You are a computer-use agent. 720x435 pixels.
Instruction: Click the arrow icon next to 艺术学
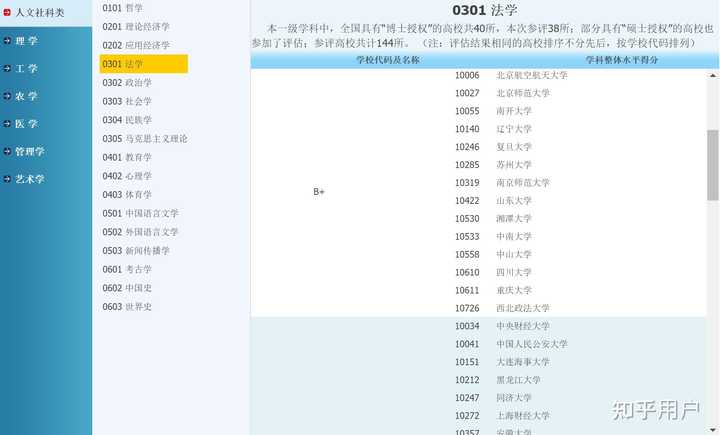(7, 179)
